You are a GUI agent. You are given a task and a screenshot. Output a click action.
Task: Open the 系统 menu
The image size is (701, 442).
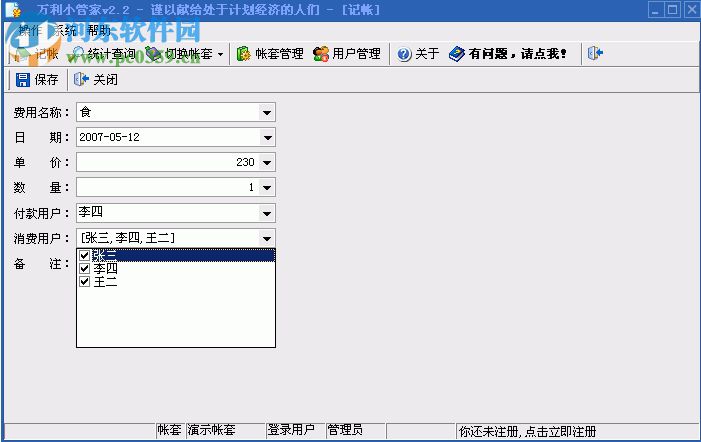[64, 30]
